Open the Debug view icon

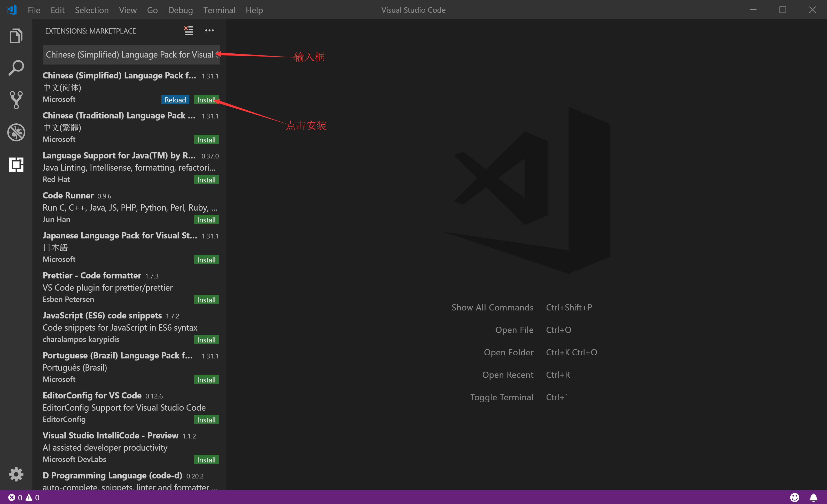tap(16, 132)
